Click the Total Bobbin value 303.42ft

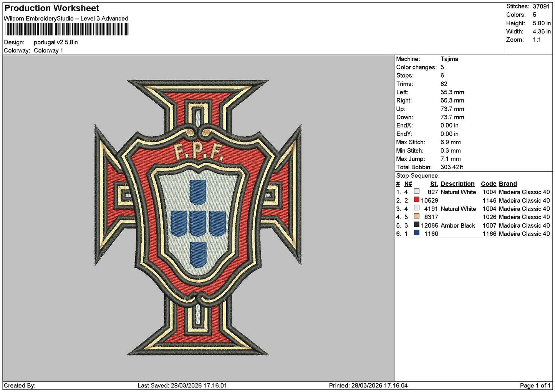tap(452, 167)
